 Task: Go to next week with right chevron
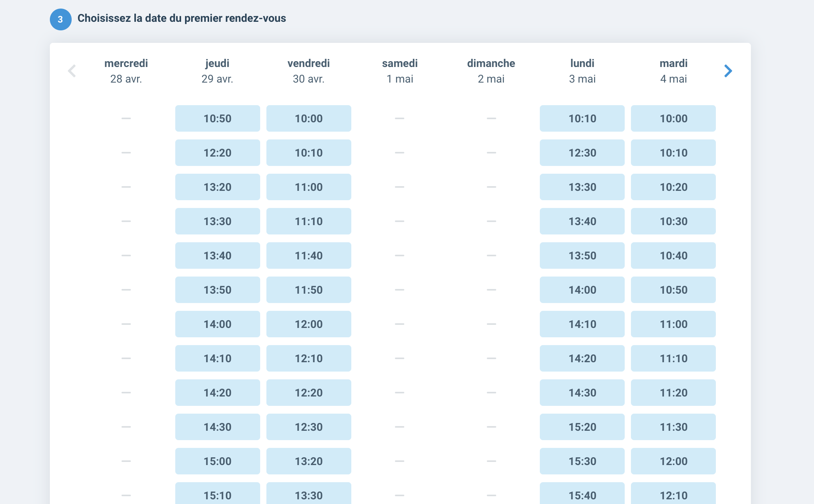pyautogui.click(x=728, y=71)
